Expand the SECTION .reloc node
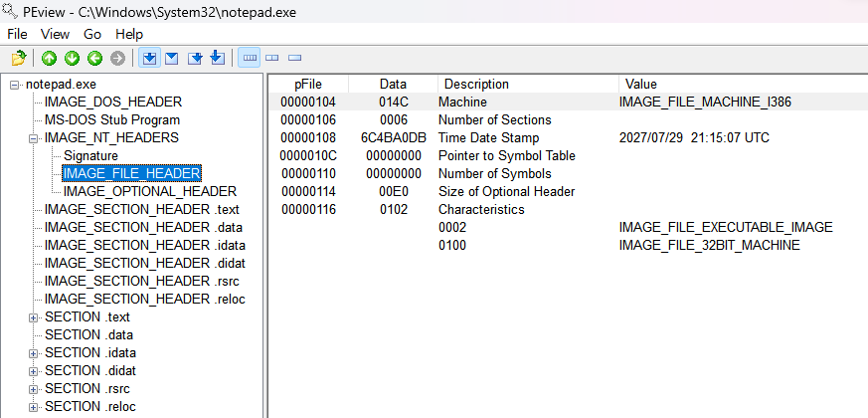The image size is (868, 418). coord(33,406)
